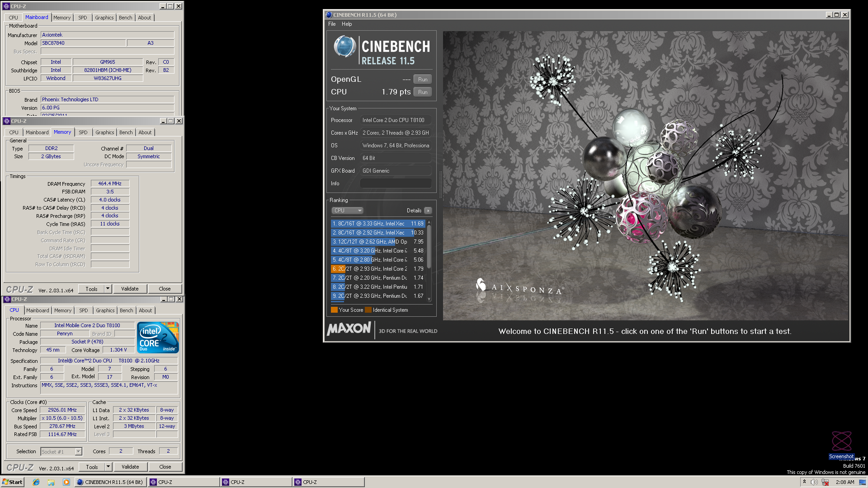Click Tools button in bottom CPU-Z window

pos(92,467)
